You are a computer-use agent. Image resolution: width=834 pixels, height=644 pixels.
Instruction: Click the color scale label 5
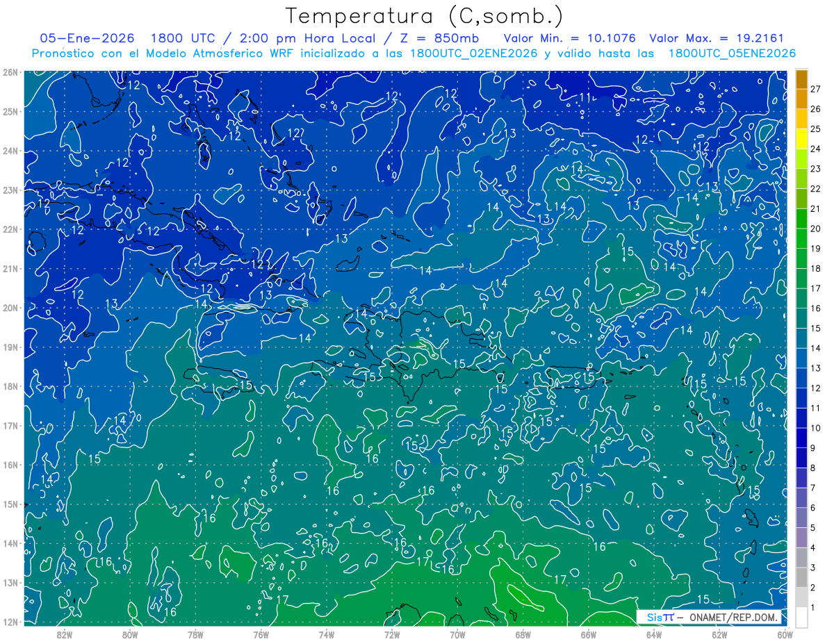[x=814, y=528]
